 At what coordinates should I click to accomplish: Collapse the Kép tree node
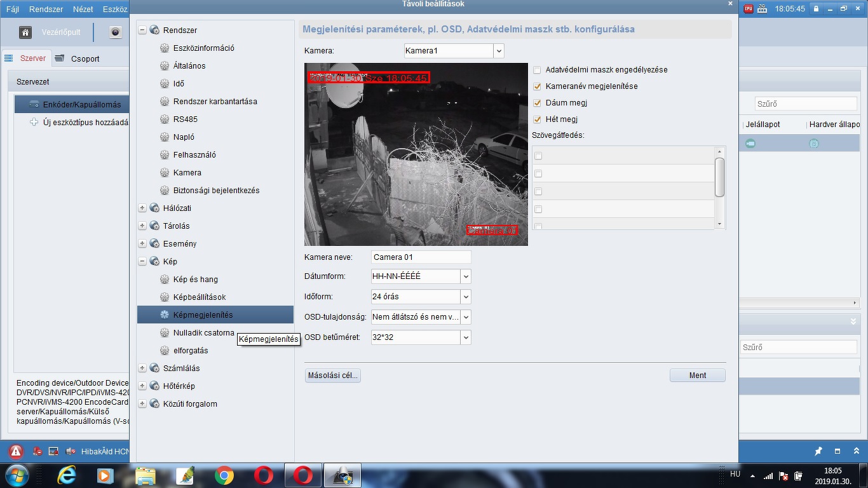pyautogui.click(x=142, y=261)
